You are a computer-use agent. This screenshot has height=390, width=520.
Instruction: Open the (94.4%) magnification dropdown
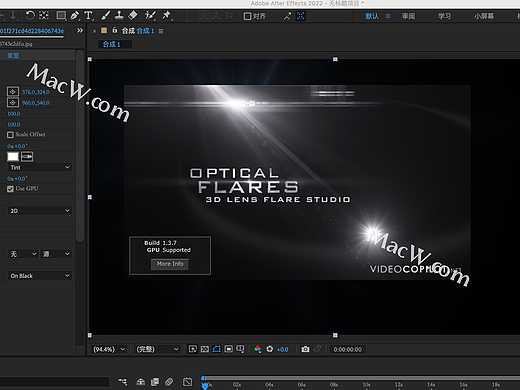[109, 349]
